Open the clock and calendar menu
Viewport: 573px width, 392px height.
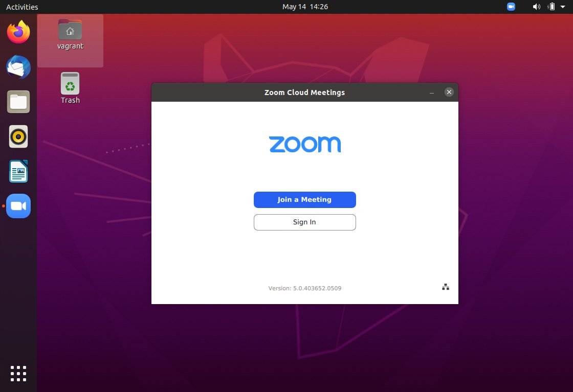pyautogui.click(x=305, y=7)
